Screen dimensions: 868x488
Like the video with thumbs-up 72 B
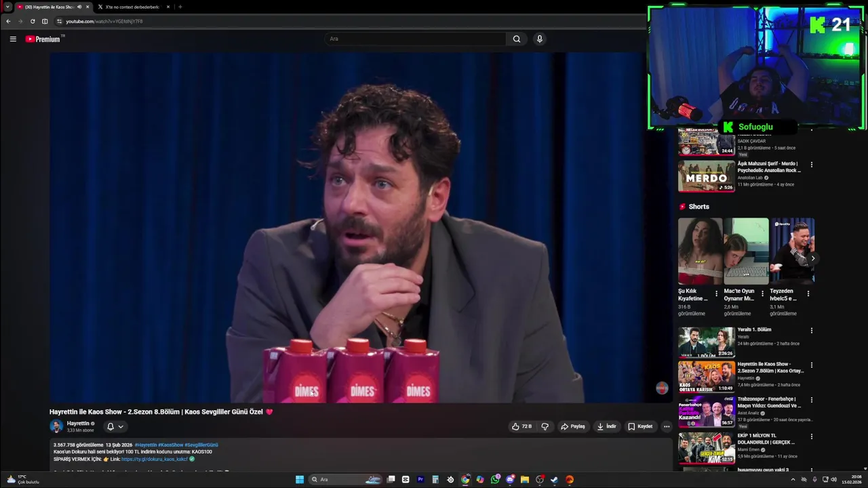pos(522,426)
